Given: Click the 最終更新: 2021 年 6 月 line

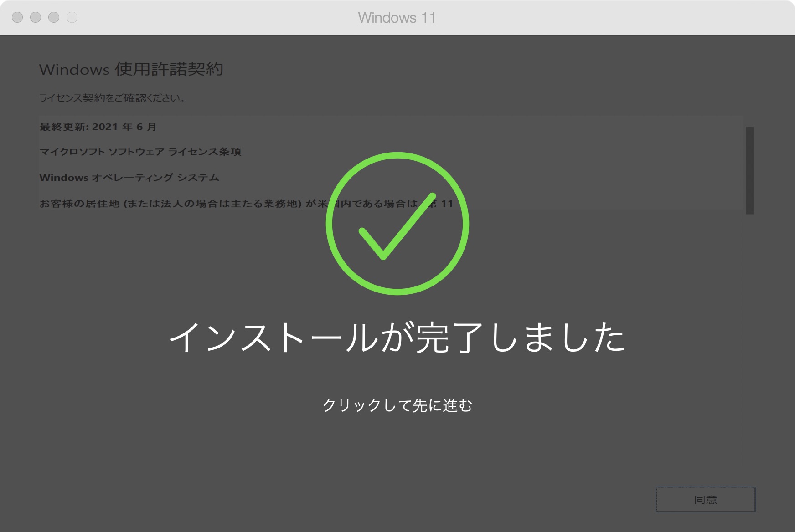Looking at the screenshot, I should pos(98,127).
